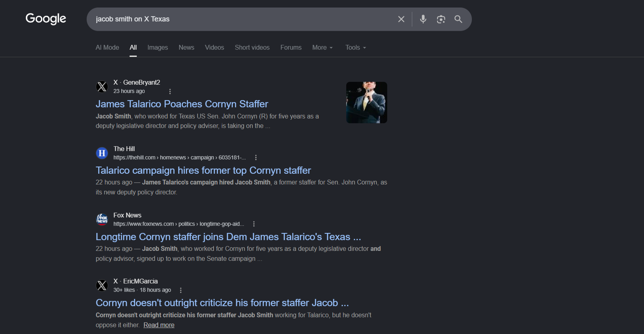Image resolution: width=644 pixels, height=334 pixels.
Task: Open 'Cornyn doesn't outright criticize his former staffer Jacob' link
Action: pyautogui.click(x=222, y=303)
